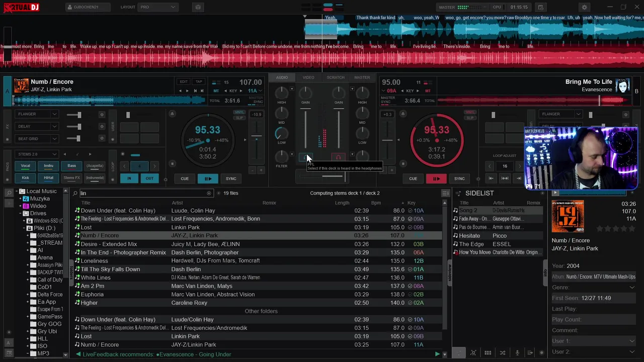Screen dimensions: 644x362
Task: Toggle right deck SLIP mode
Action: tap(470, 118)
